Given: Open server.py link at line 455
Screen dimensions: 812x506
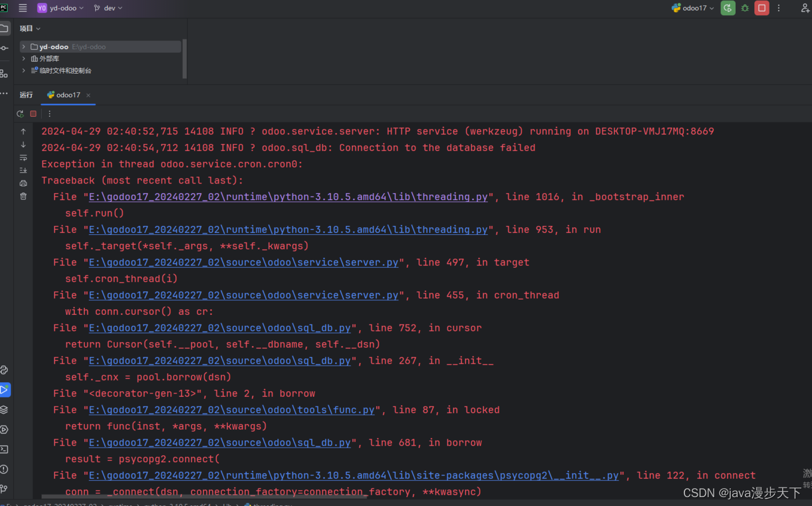Looking at the screenshot, I should click(244, 295).
